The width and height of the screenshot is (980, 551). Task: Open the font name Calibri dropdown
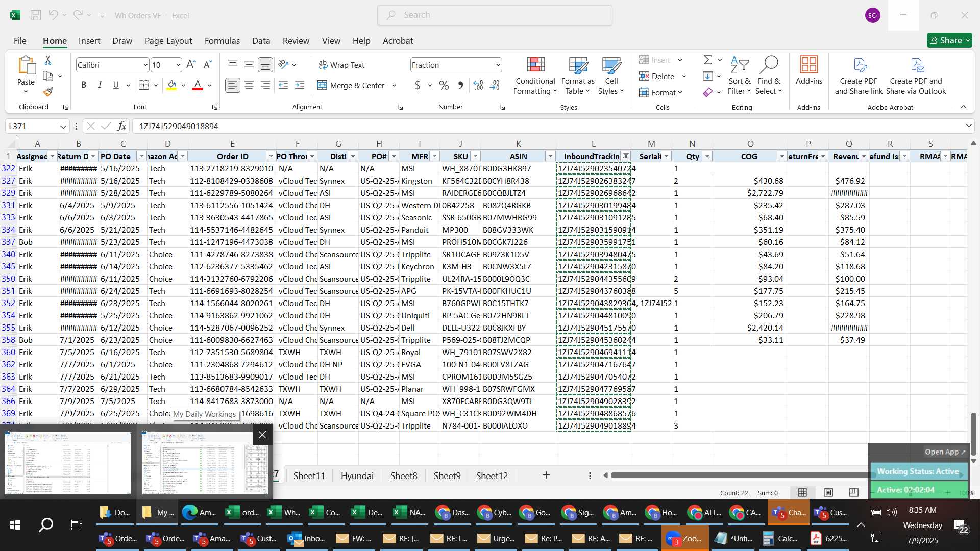click(x=145, y=65)
